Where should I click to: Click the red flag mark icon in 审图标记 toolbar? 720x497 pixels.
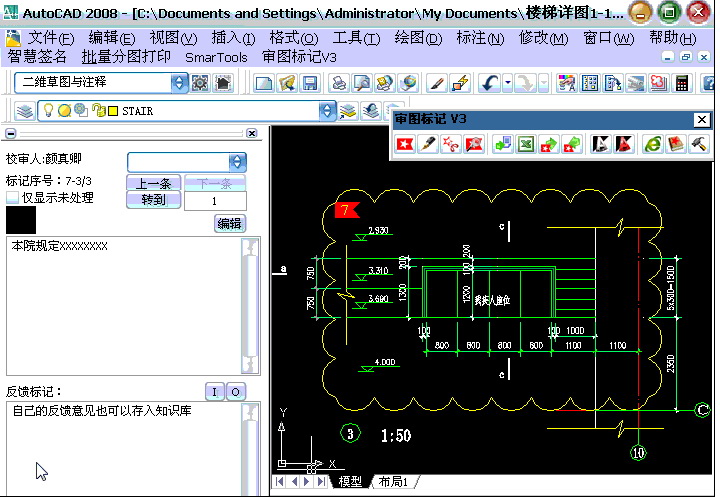(x=404, y=145)
